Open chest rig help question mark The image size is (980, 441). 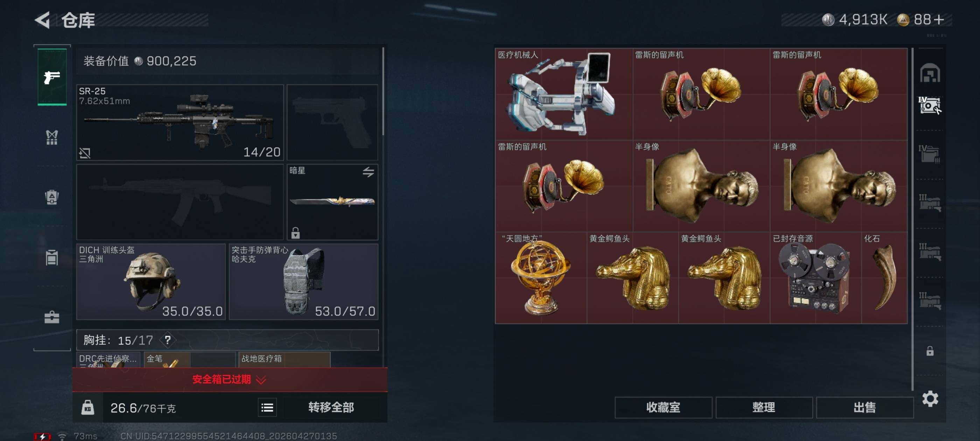click(168, 340)
